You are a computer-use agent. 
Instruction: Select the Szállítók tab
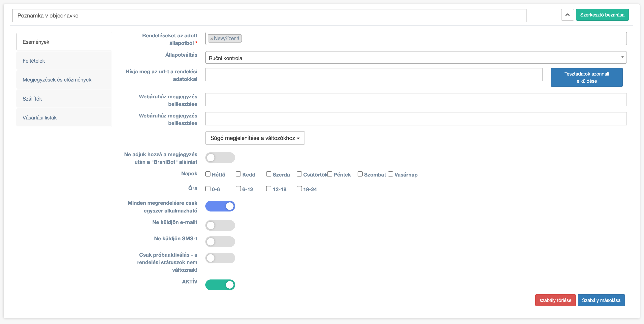point(64,99)
